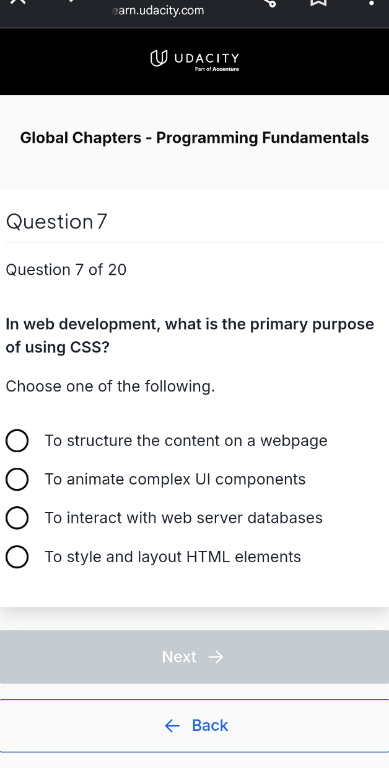Tap the share icon in browser bar
This screenshot has width=389, height=768.
coord(269,2)
